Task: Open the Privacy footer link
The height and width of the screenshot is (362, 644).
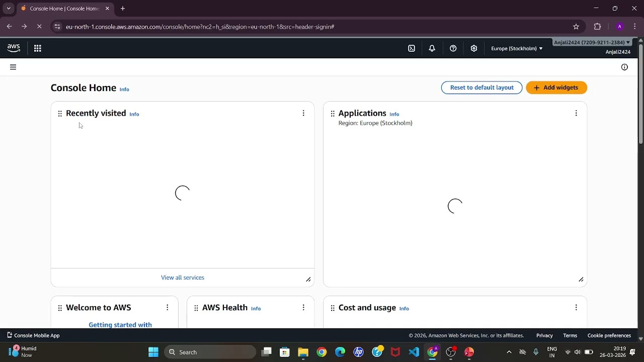Action: coord(544,335)
